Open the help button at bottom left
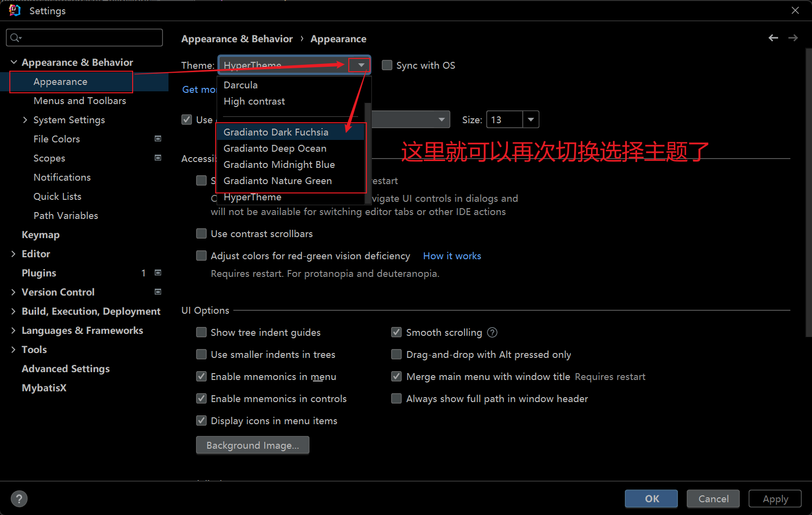The width and height of the screenshot is (812, 515). pos(19,499)
